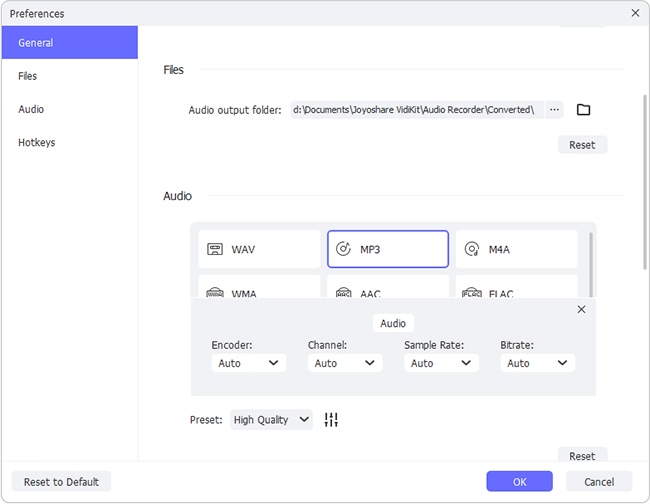This screenshot has width=650, height=504.
Task: Close the Audio encoder settings panel
Action: coord(581,309)
